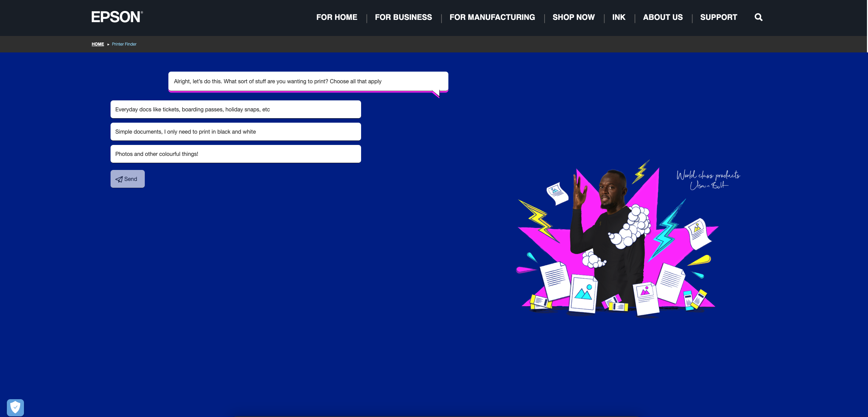
Task: Go to the Shop Now section
Action: click(573, 17)
